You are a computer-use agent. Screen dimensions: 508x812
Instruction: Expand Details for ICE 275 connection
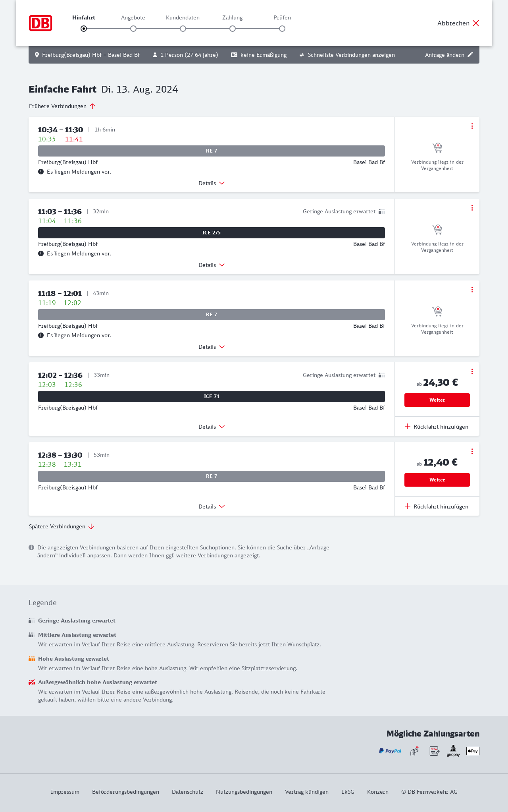pyautogui.click(x=212, y=265)
